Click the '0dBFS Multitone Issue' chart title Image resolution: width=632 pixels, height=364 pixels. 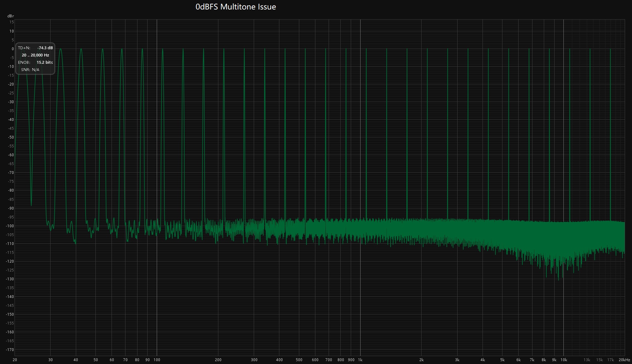tap(236, 7)
